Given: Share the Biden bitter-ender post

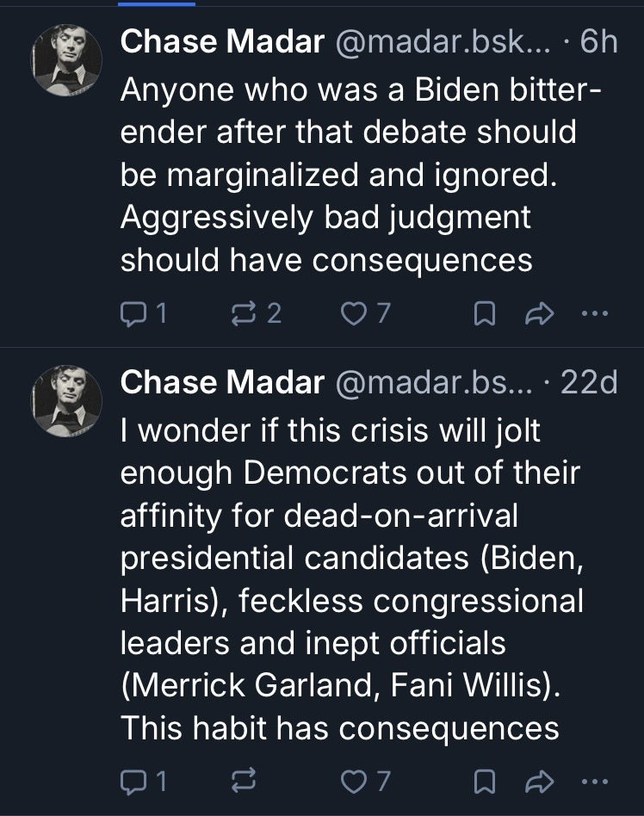Looking at the screenshot, I should [x=537, y=314].
